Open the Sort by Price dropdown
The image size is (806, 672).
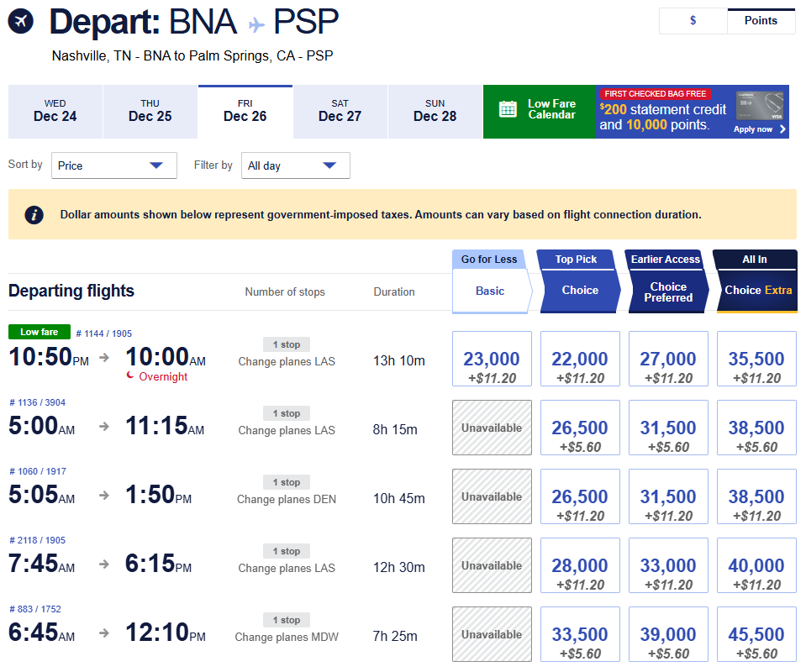pos(114,165)
